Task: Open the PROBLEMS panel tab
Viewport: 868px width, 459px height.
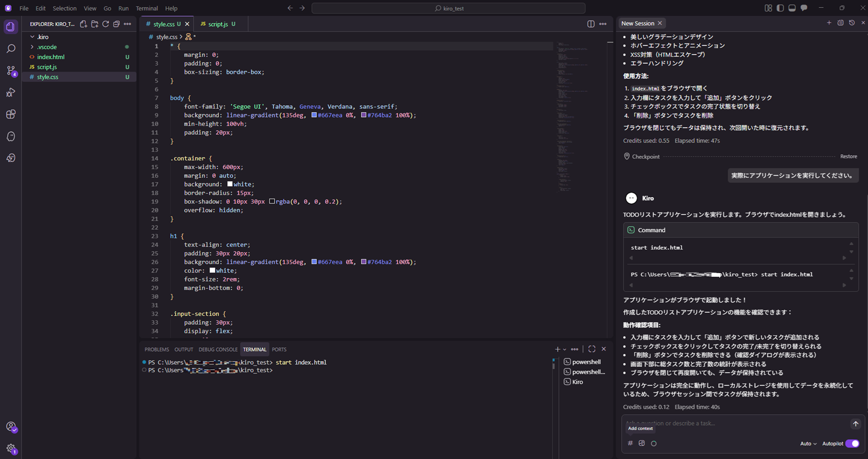Action: 156,349
